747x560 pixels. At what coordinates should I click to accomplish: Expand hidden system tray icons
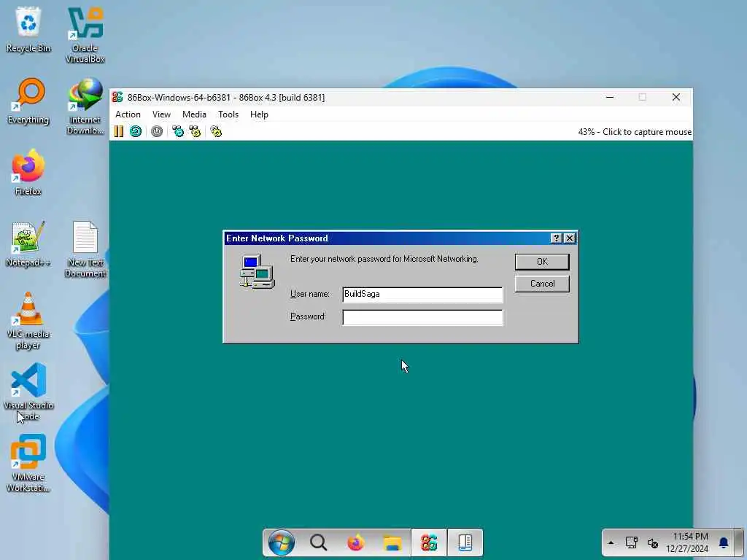pos(611,542)
